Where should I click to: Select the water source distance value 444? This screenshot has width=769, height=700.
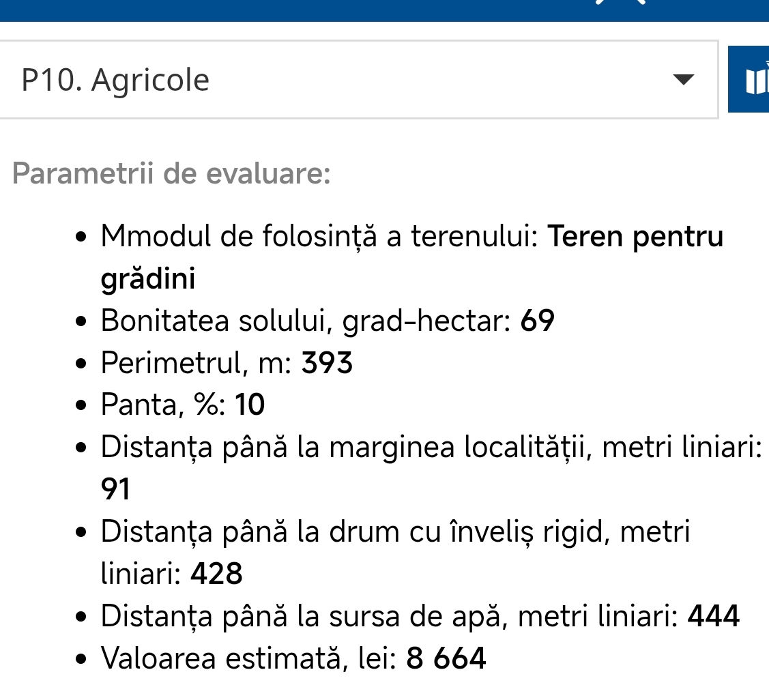click(714, 616)
